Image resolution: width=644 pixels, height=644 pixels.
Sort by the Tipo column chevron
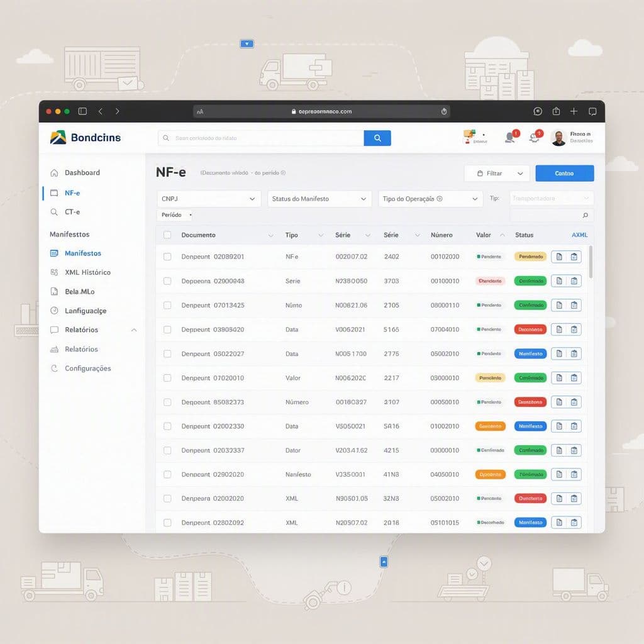[x=321, y=235]
